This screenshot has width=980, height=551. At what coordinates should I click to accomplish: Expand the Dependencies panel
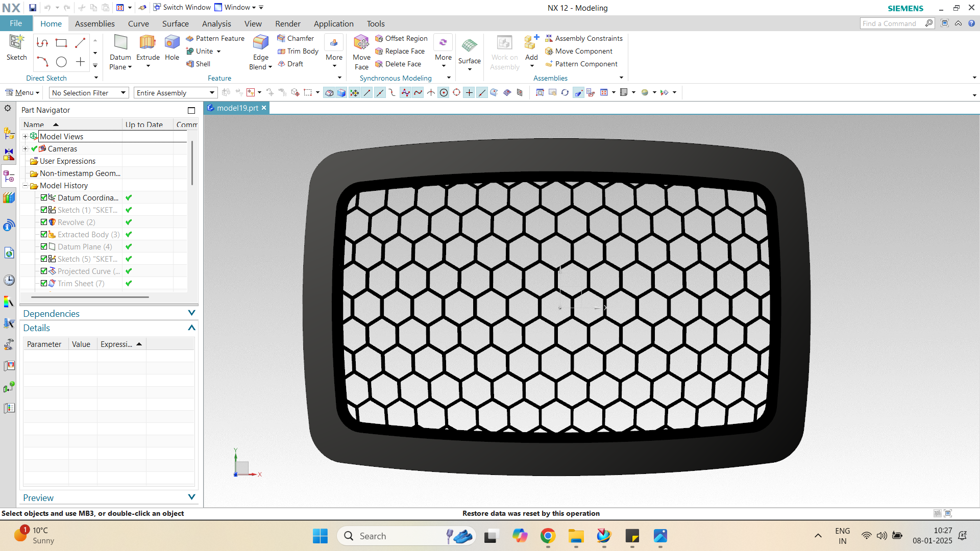[x=191, y=313]
